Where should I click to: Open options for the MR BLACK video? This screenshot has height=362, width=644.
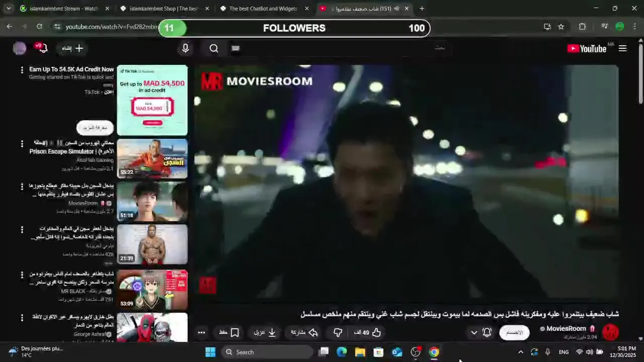coord(22,275)
